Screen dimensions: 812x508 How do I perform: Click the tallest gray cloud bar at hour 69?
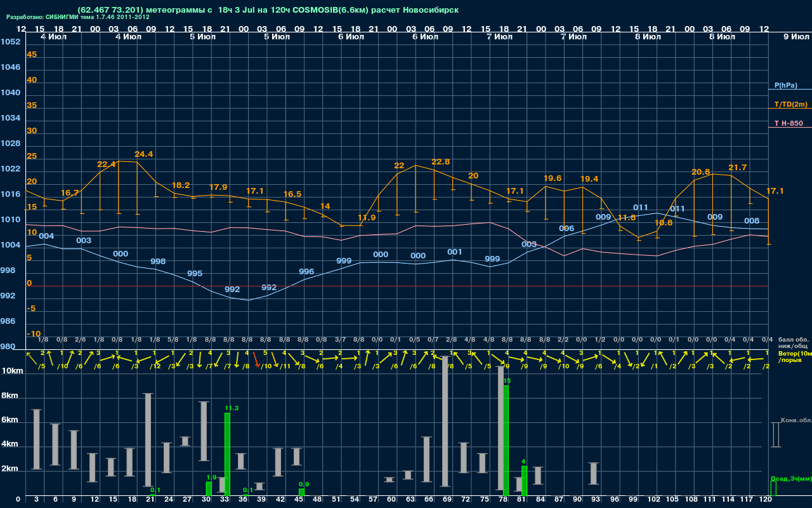click(445, 422)
